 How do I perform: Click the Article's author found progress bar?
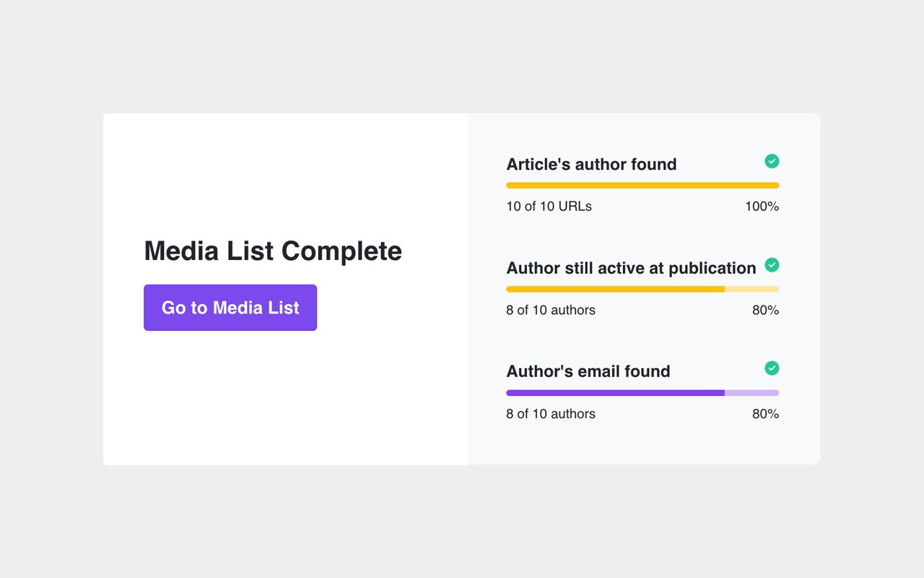click(642, 186)
